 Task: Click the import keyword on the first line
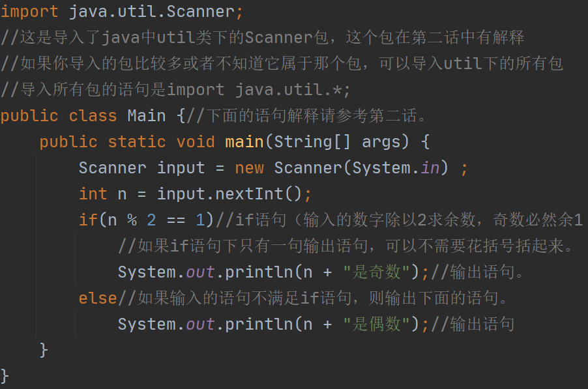[x=29, y=12]
